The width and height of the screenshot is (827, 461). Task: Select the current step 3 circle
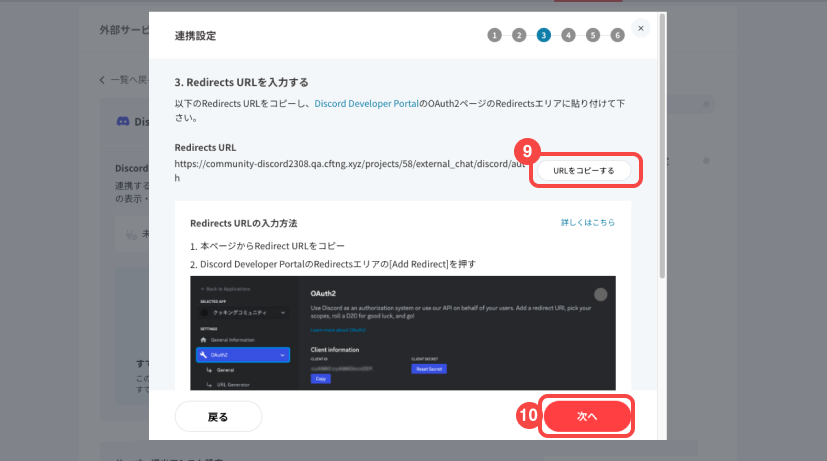pos(543,35)
